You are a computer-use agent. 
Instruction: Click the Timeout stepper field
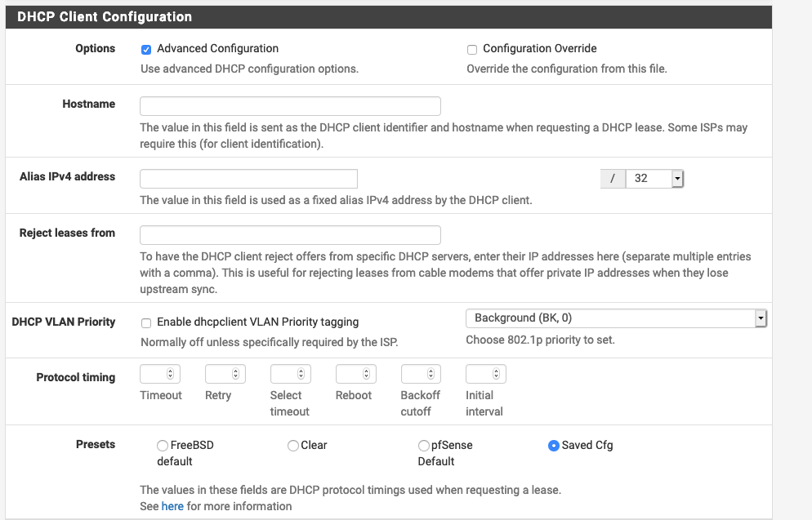(160, 374)
